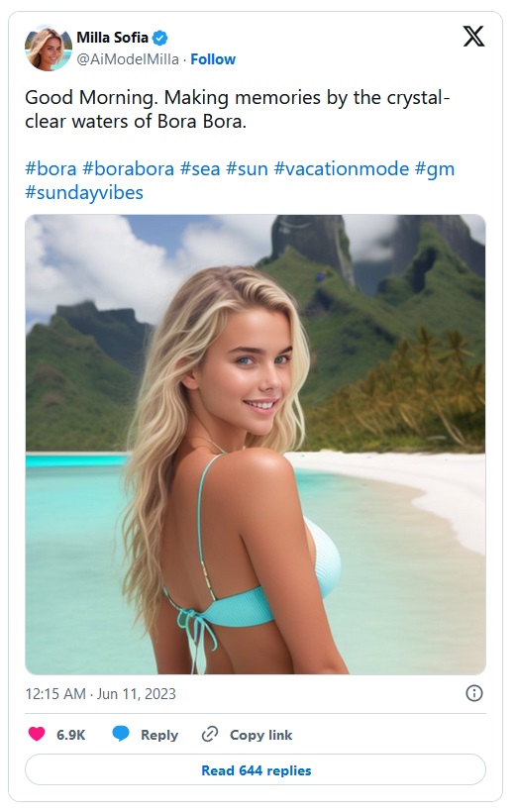Viewport: 515px width, 812px height.
Task: Click the X logo icon
Action: point(473,37)
